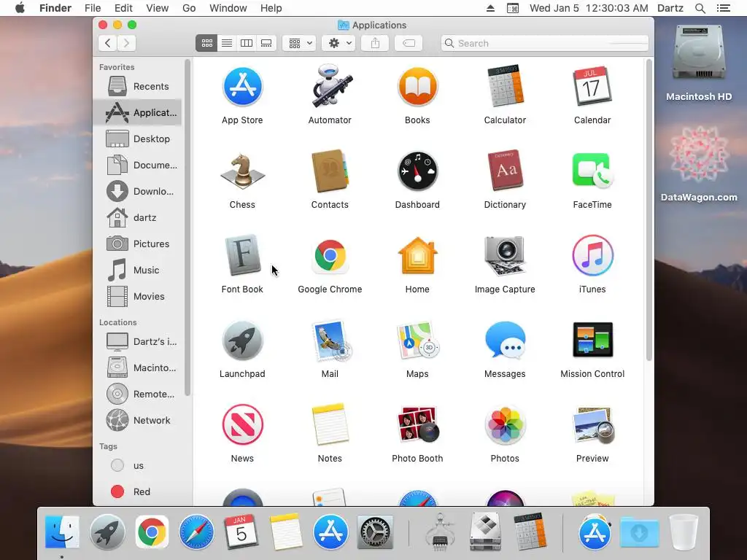The image size is (747, 560).
Task: Switch to icon view in toolbar
Action: coord(206,43)
